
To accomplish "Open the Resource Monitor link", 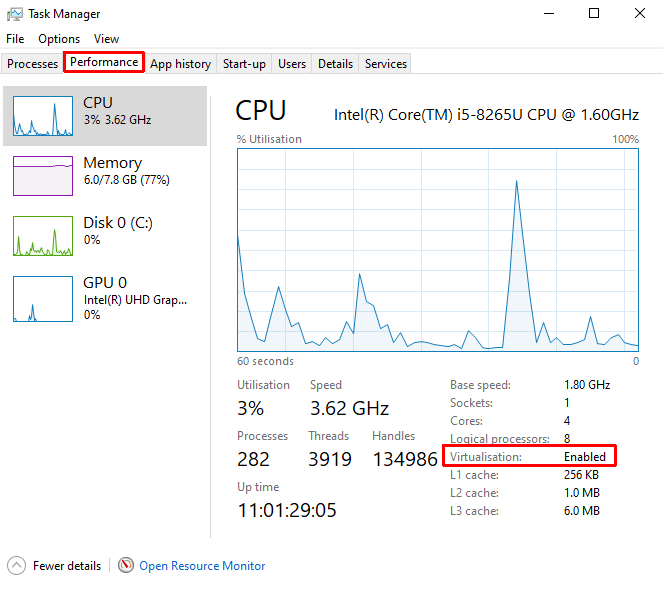I will click(x=202, y=566).
